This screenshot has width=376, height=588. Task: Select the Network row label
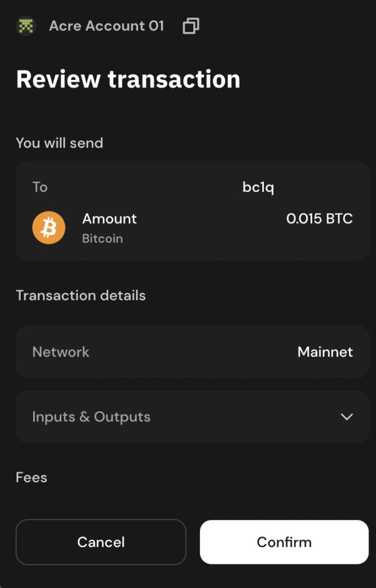[x=61, y=352]
